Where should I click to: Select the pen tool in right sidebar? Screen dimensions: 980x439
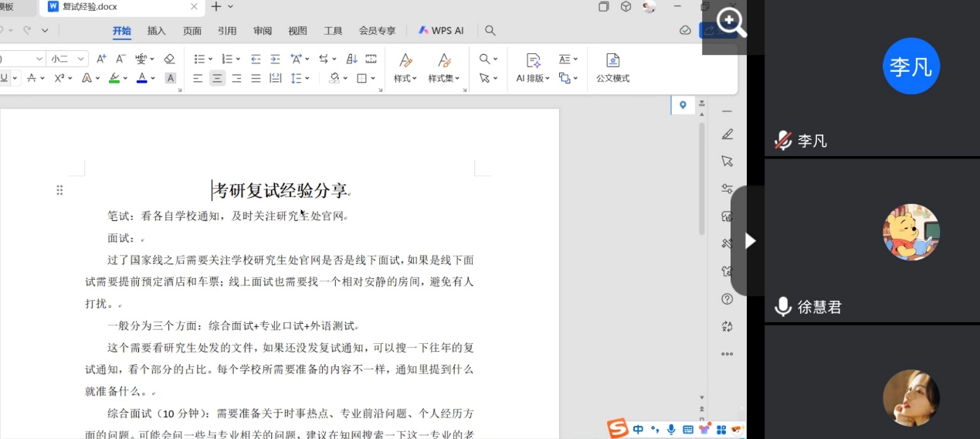click(727, 134)
